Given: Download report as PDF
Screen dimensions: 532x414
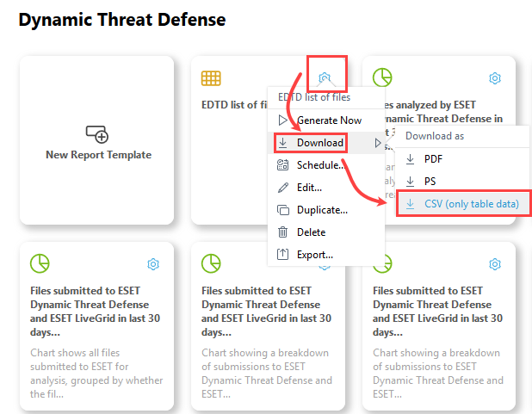Looking at the screenshot, I should 462,159.
